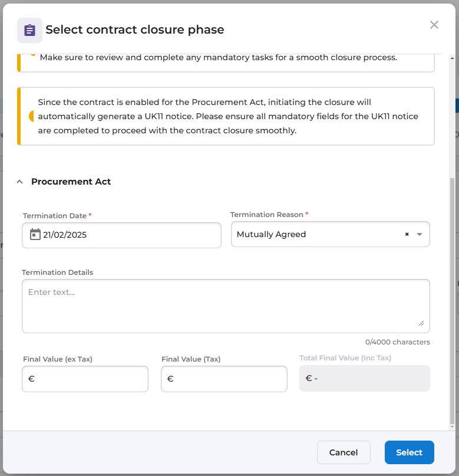Click the Total Final Value (Inc Tax) field
459x476 pixels.
(x=365, y=379)
